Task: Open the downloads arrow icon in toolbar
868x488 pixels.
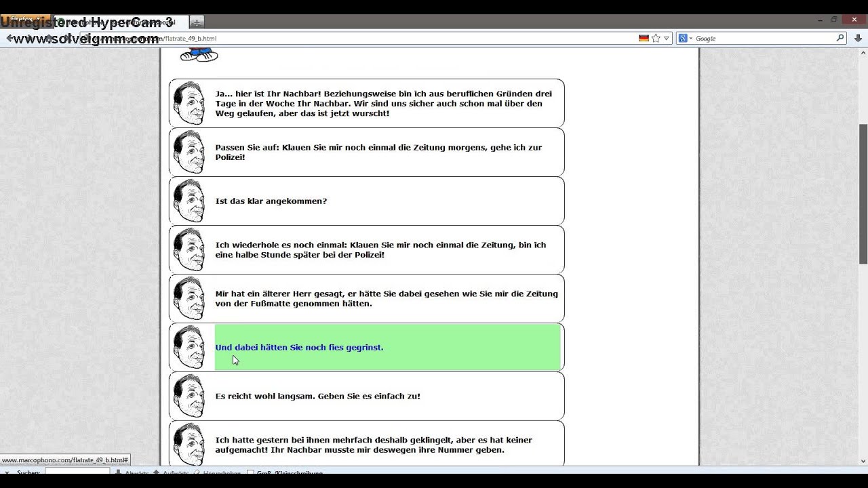Action: coord(858,39)
